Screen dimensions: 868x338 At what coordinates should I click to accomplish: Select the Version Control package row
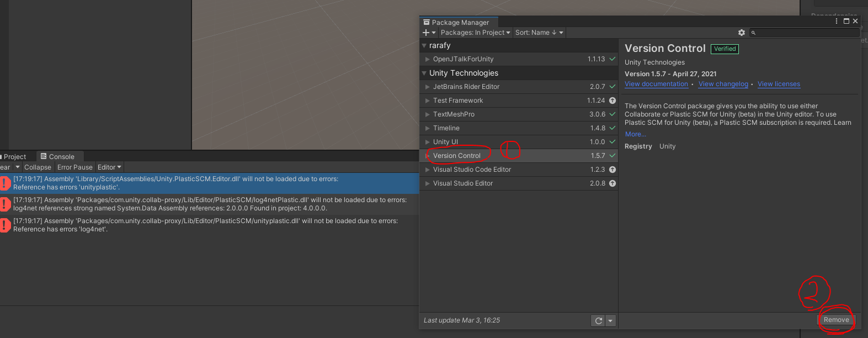[519, 156]
